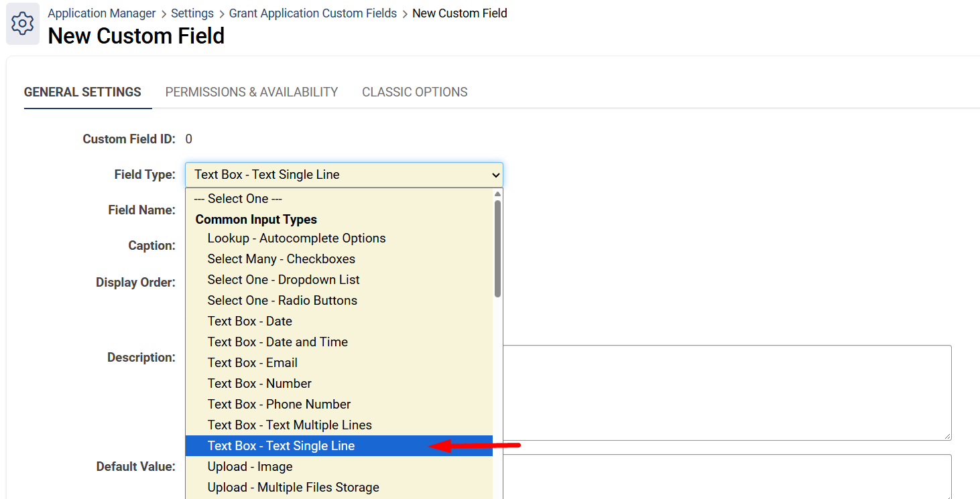Open Grant Application Custom Fields breadcrumb
The width and height of the screenshot is (980, 499).
(x=313, y=13)
